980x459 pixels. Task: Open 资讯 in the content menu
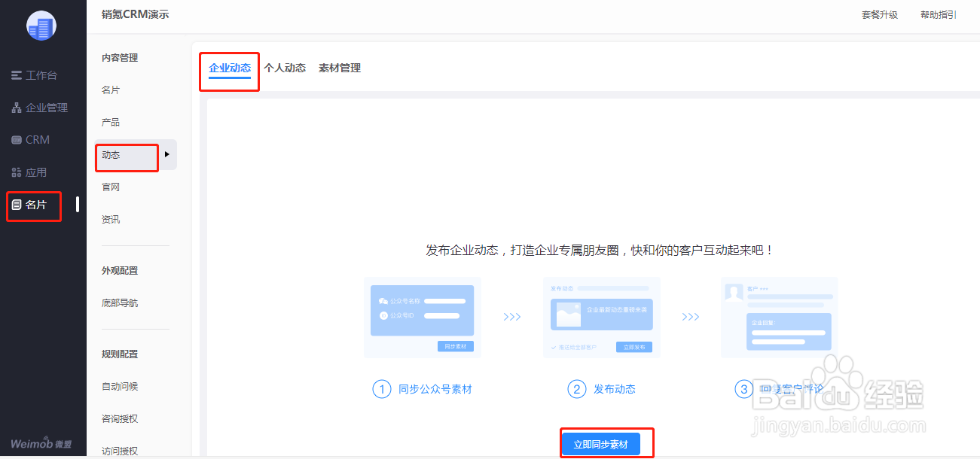[111, 220]
